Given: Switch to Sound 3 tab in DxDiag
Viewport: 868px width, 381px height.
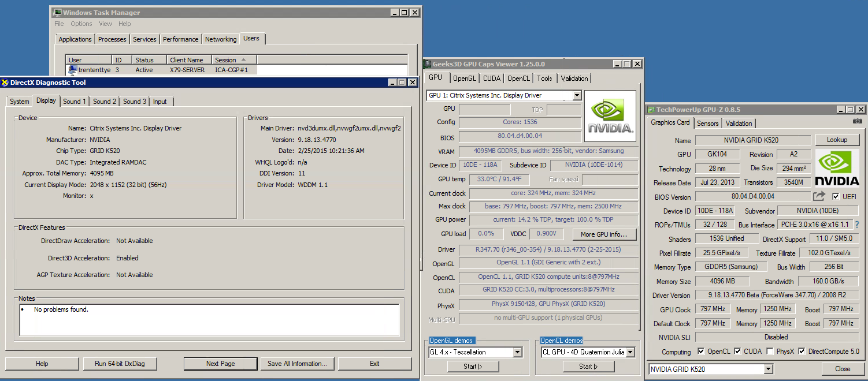Looking at the screenshot, I should click(x=135, y=102).
